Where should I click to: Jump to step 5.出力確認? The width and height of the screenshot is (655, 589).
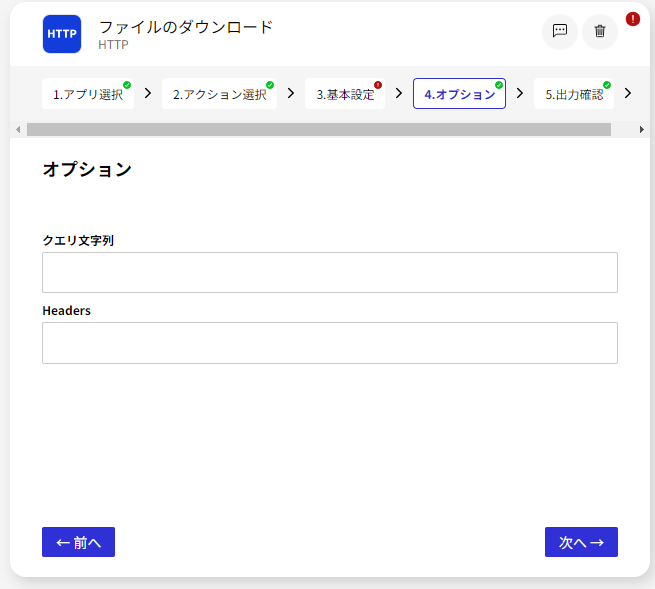pyautogui.click(x=574, y=94)
